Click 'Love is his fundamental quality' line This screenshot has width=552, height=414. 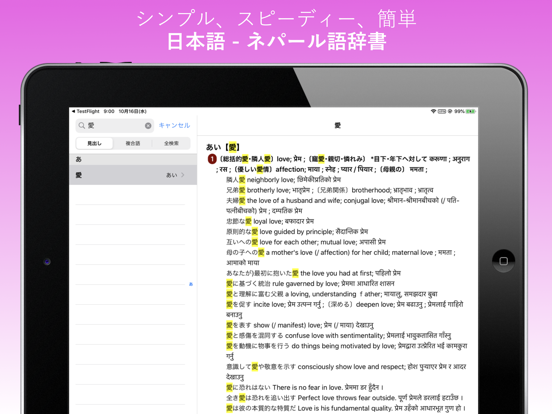tap(346, 408)
